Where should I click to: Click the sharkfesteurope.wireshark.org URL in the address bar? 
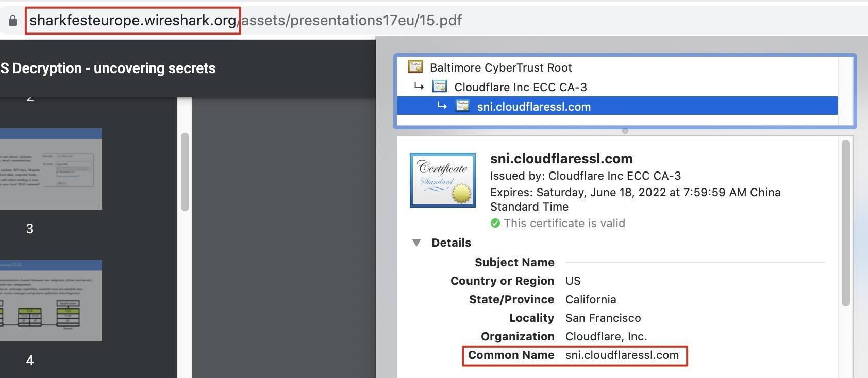click(x=132, y=21)
